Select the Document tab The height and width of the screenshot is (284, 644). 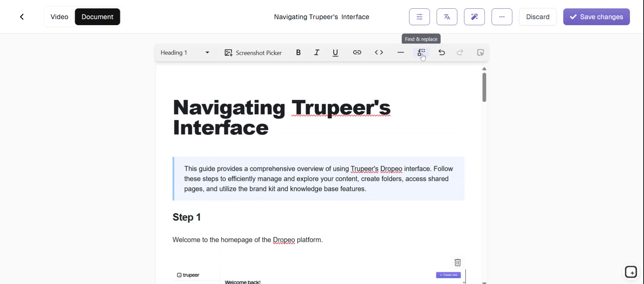point(97,17)
